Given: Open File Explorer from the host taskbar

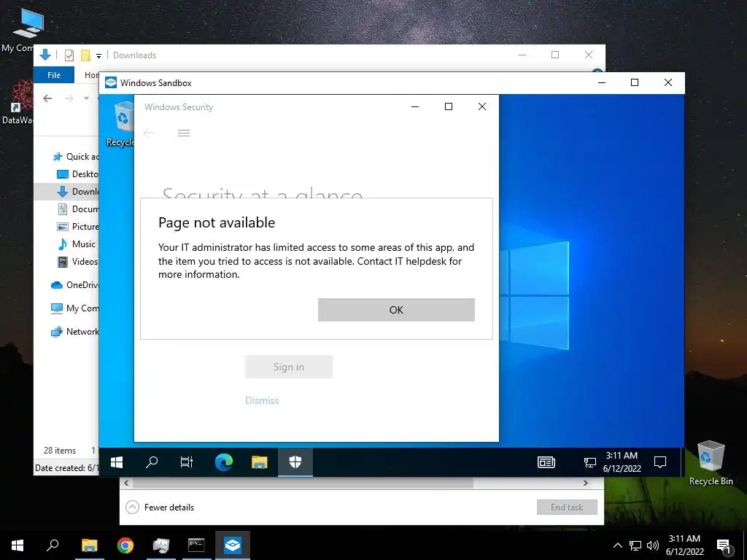Looking at the screenshot, I should coord(90,545).
